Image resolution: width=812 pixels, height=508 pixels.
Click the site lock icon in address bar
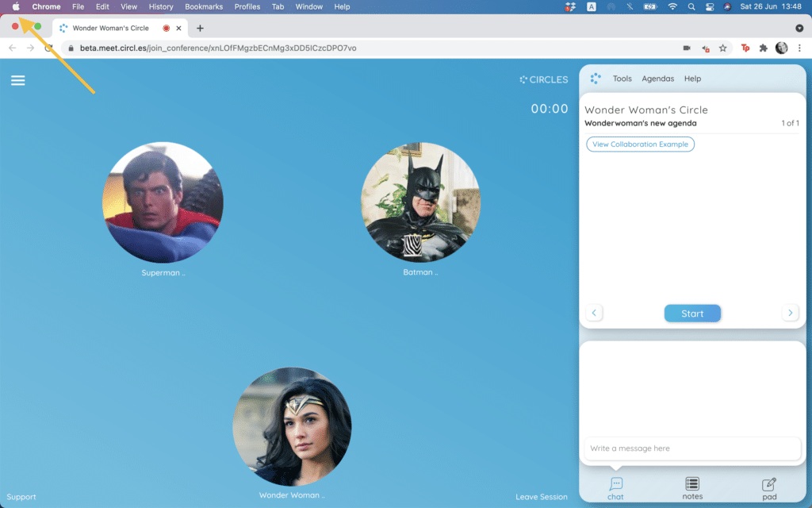pyautogui.click(x=71, y=48)
